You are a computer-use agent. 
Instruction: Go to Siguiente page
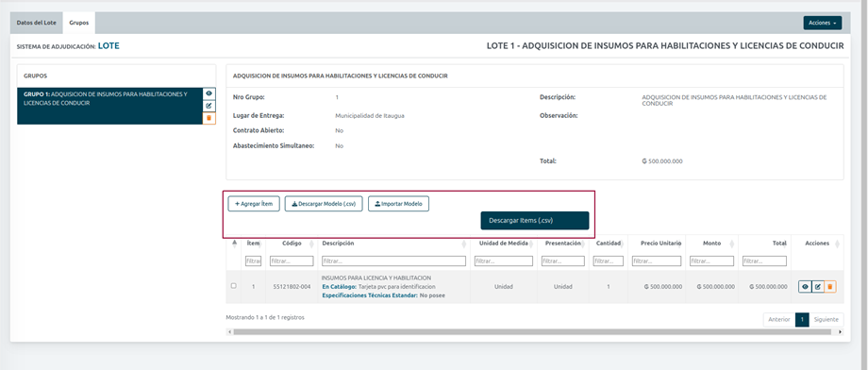[826, 320]
